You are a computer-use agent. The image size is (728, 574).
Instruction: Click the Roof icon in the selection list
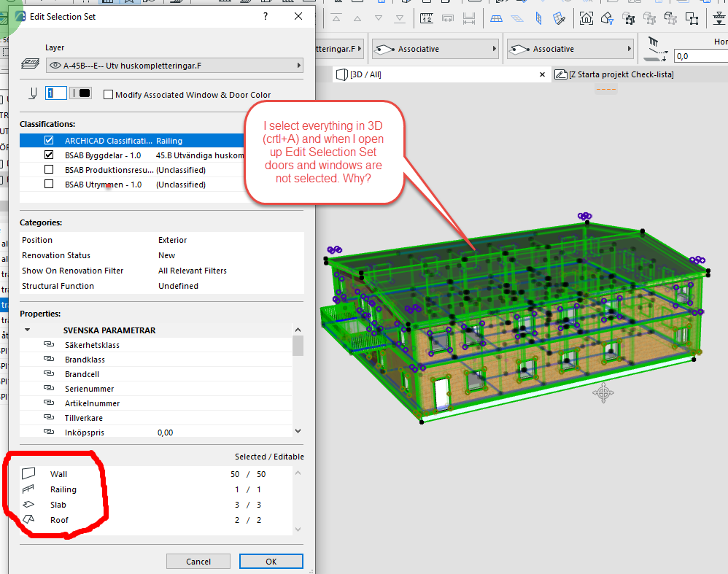click(x=28, y=520)
